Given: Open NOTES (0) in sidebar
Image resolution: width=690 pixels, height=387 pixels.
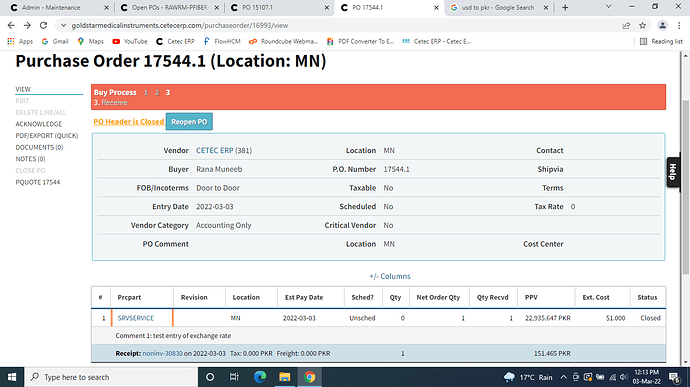Looking at the screenshot, I should tap(30, 159).
